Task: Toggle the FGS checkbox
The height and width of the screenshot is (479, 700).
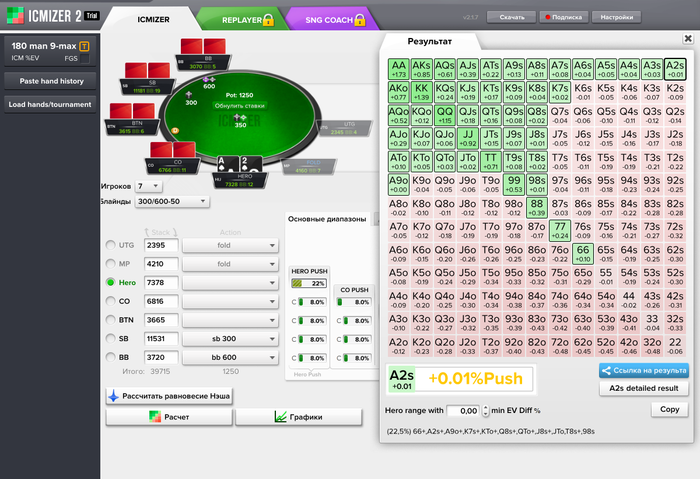Action: (x=84, y=58)
